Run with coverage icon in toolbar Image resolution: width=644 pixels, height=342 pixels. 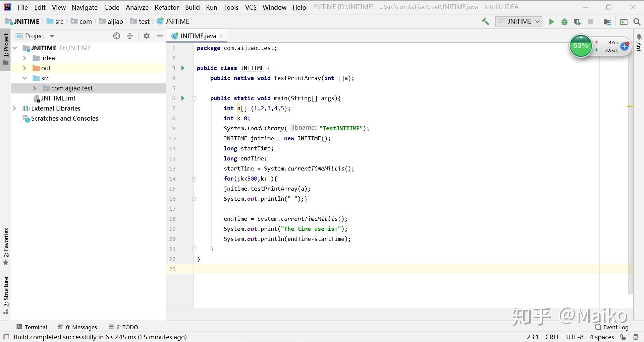point(577,22)
